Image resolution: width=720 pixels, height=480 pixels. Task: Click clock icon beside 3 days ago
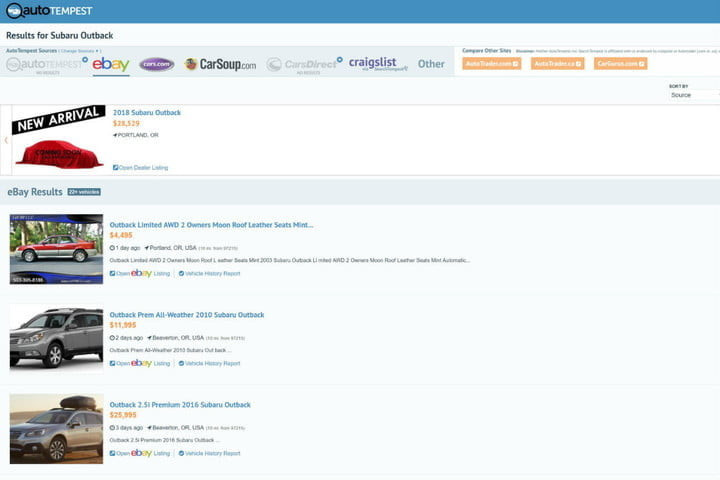tap(112, 428)
